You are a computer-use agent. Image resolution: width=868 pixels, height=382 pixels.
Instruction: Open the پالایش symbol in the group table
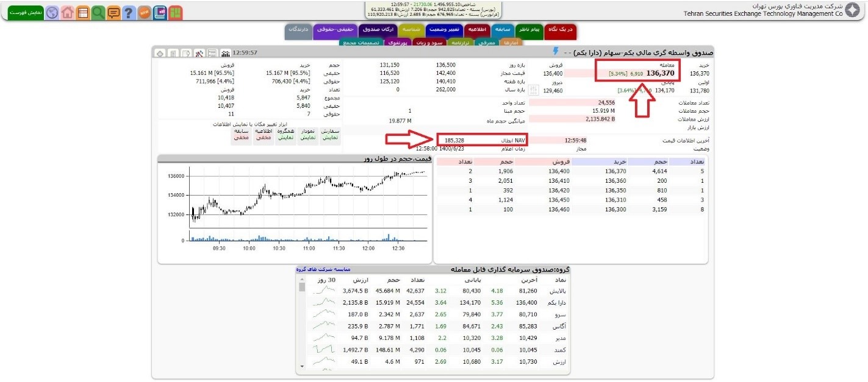pos(558,291)
